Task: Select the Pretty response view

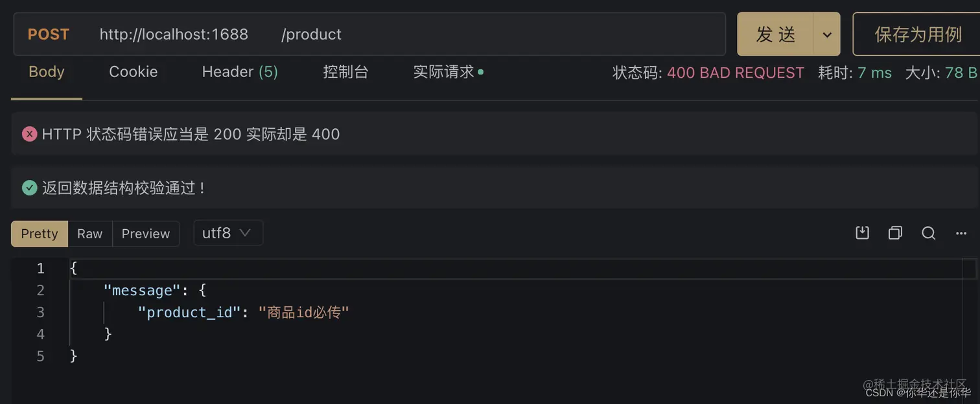Action: pos(39,233)
